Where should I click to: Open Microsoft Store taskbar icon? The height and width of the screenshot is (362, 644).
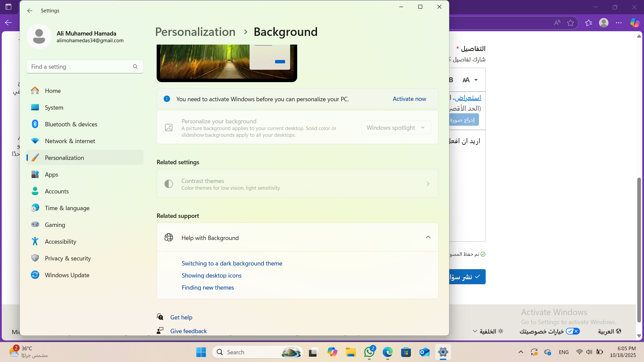click(406, 352)
